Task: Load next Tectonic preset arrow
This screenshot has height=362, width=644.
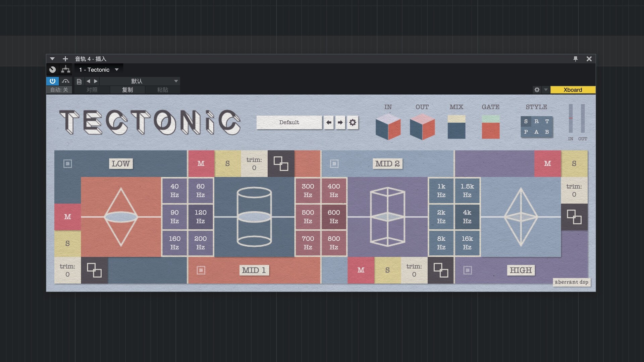Action: tap(340, 122)
